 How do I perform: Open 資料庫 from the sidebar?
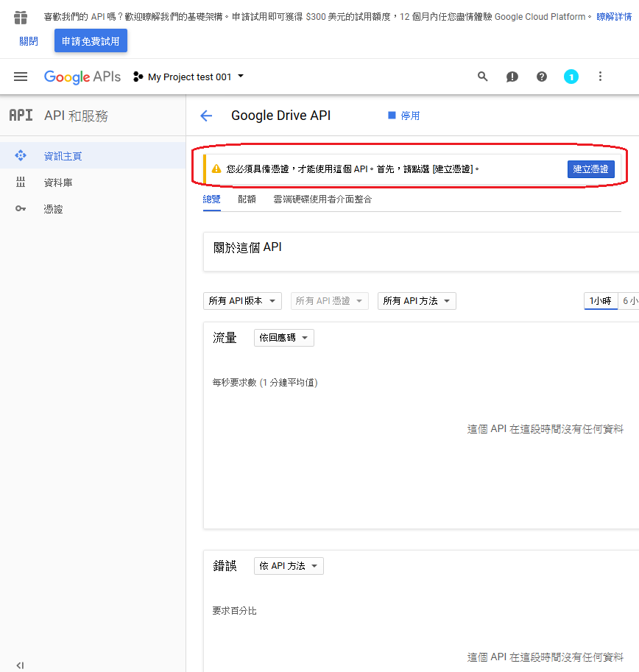tap(63, 182)
